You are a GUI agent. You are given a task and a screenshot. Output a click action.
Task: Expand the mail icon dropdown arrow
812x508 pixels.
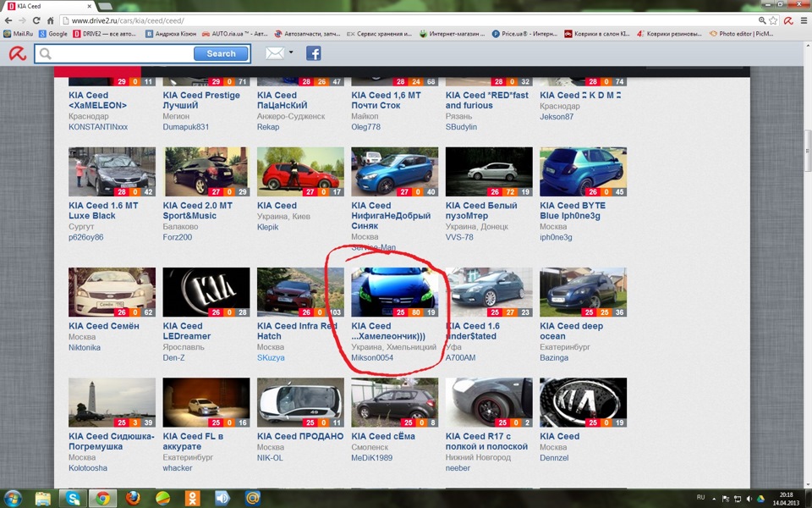coord(291,52)
